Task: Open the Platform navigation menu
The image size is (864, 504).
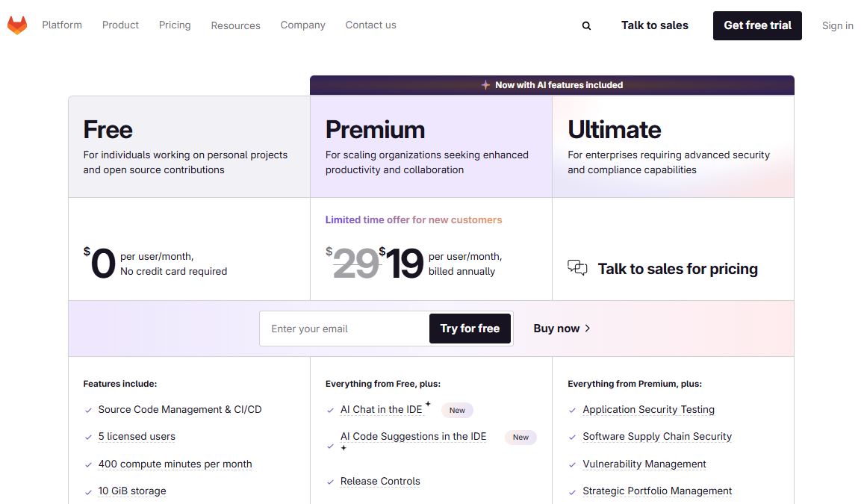Action: pyautogui.click(x=62, y=25)
